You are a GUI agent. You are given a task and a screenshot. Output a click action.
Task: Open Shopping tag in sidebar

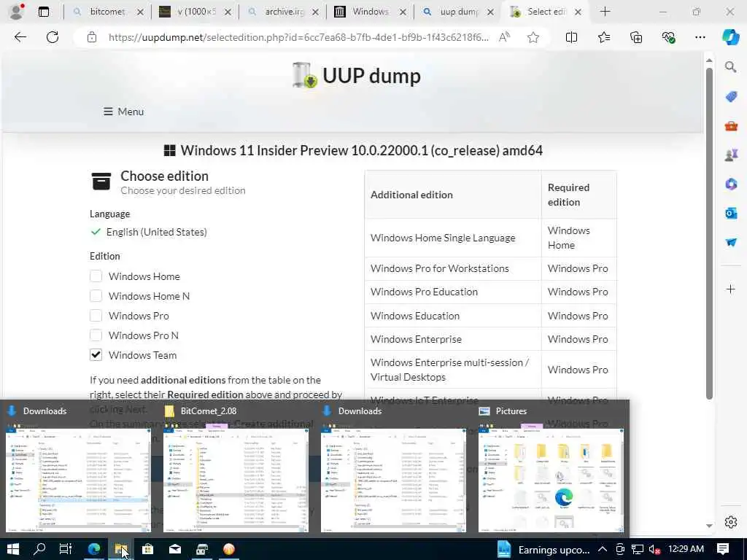[731, 97]
